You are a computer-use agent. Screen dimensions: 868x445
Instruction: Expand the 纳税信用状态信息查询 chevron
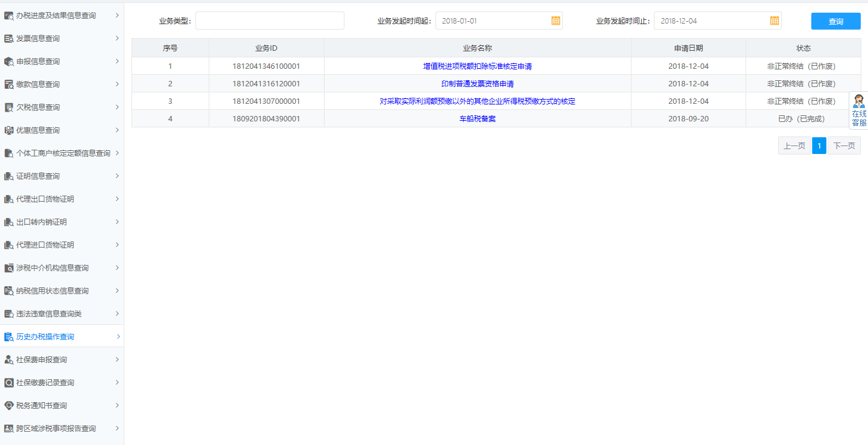[118, 290]
